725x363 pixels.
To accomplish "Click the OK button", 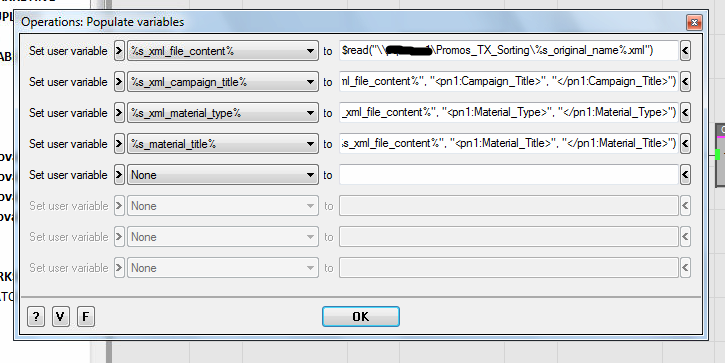I will [361, 316].
